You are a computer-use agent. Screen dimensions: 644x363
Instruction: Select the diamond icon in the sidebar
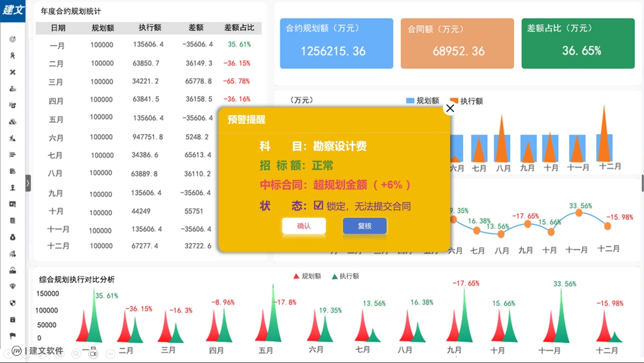[13, 286]
